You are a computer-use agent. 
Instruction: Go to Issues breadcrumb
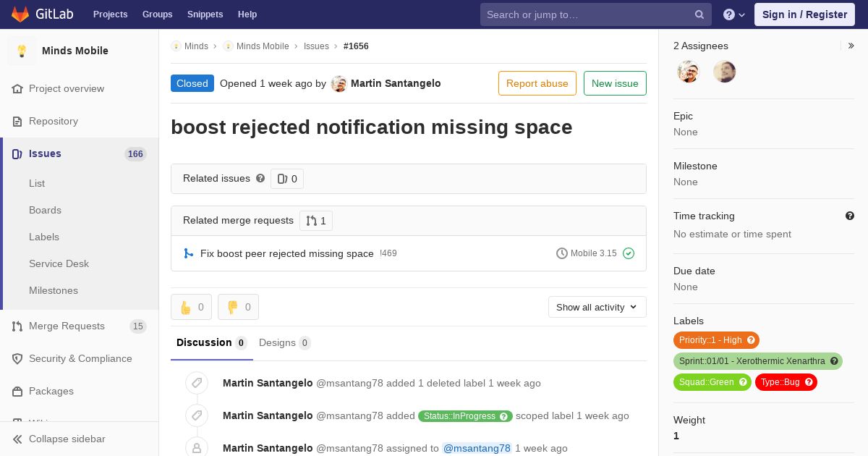click(x=316, y=46)
